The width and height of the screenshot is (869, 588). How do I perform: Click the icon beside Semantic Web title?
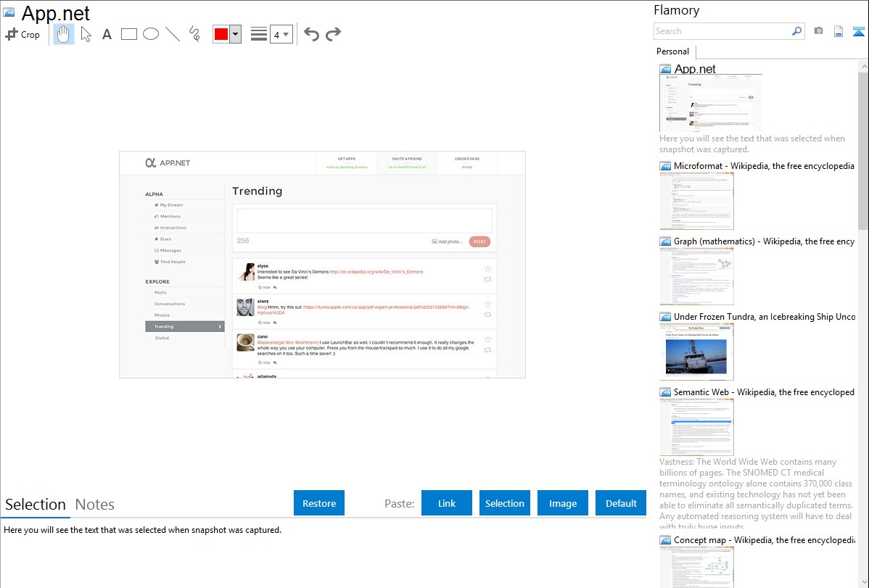tap(665, 392)
